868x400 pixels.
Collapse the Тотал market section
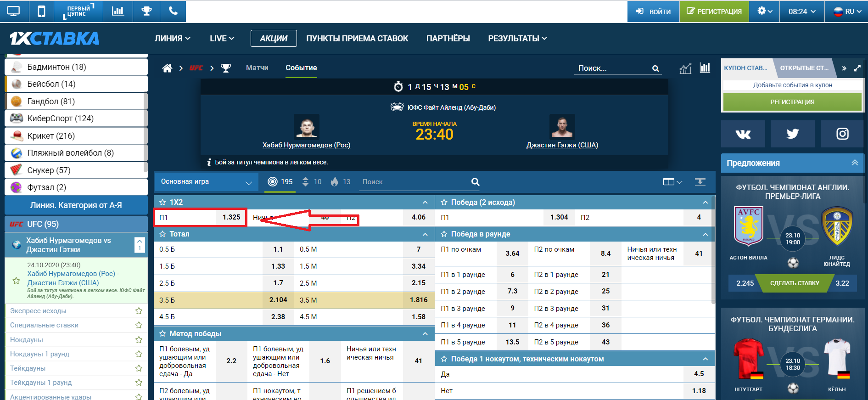(x=425, y=234)
